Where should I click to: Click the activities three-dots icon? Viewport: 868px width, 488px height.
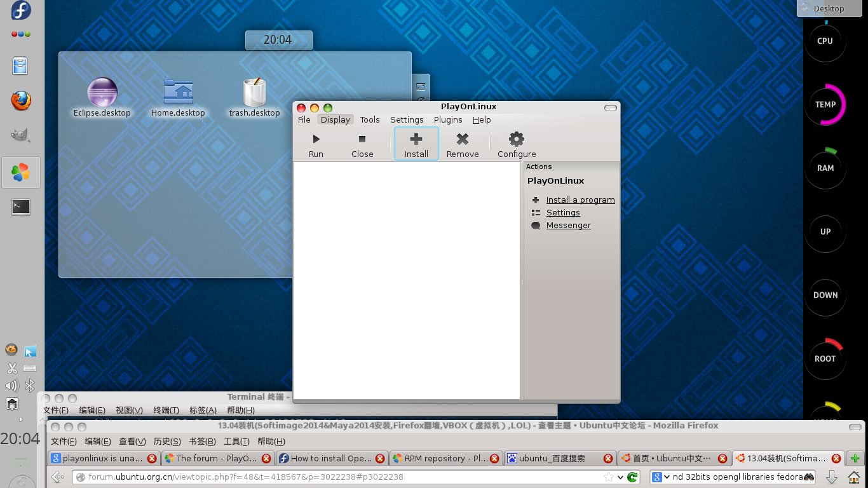[x=21, y=34]
